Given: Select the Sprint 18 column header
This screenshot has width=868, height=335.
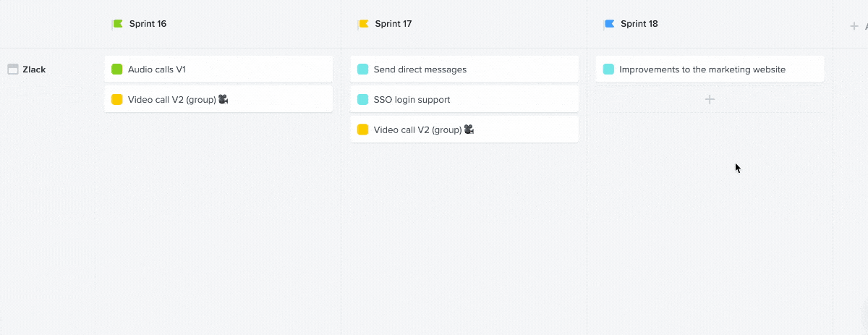Looking at the screenshot, I should [639, 24].
